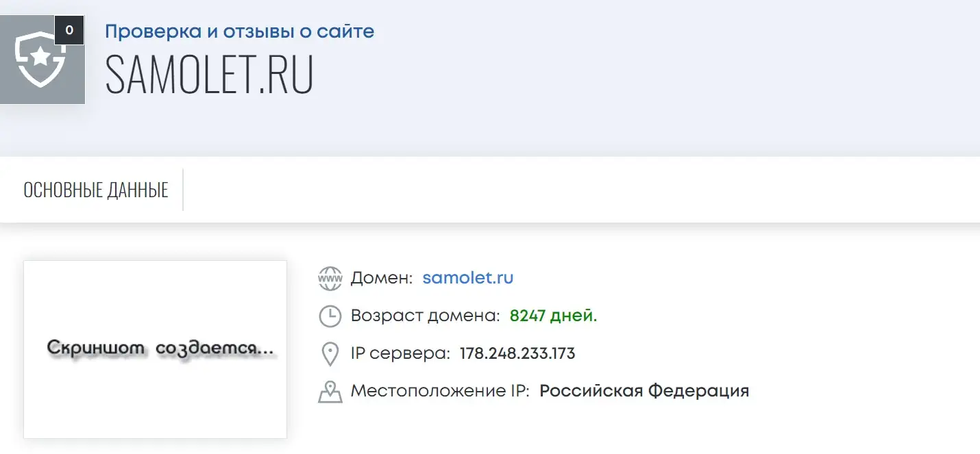Click the clock icon for domain age
The image size is (980, 454).
[x=330, y=316]
